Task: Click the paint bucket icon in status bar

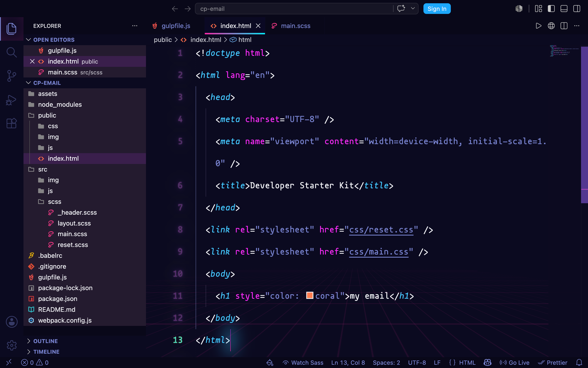Action: click(270, 363)
